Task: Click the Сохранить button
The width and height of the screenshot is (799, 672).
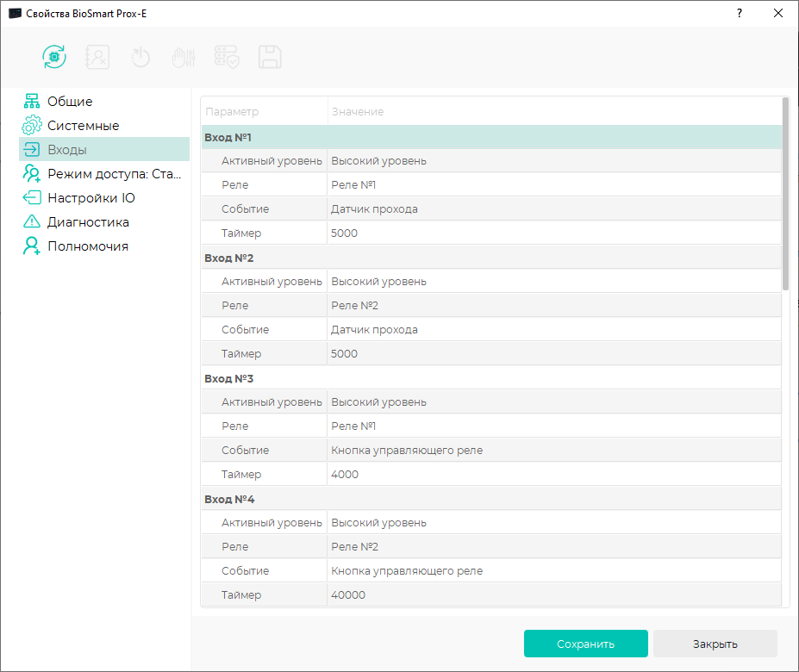Action: click(x=585, y=644)
